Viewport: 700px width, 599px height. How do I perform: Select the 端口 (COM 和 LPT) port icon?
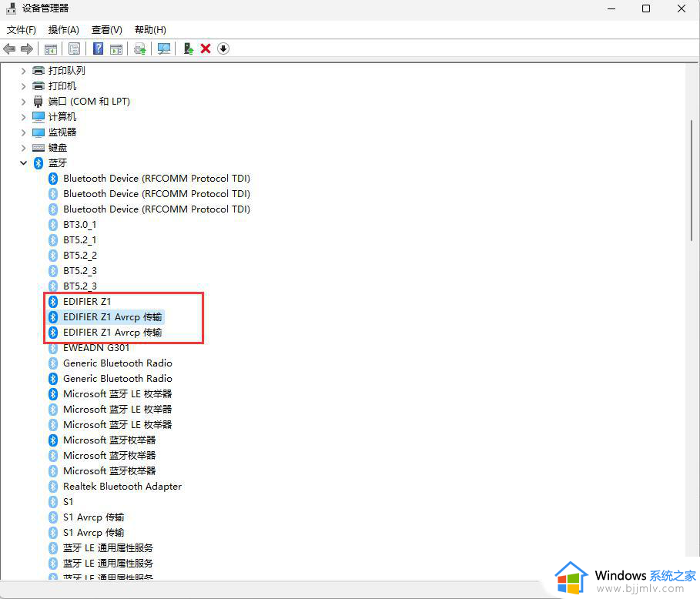coord(39,102)
